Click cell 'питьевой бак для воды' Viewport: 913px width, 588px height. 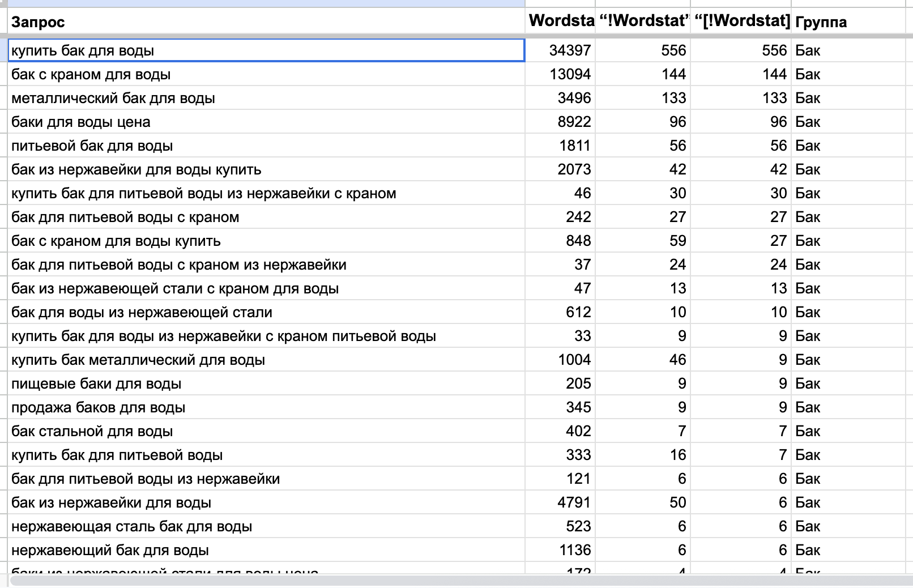(x=267, y=146)
